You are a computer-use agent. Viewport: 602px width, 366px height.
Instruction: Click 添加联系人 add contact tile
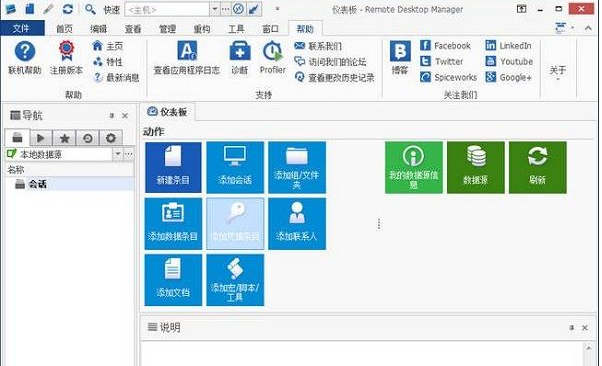(297, 224)
